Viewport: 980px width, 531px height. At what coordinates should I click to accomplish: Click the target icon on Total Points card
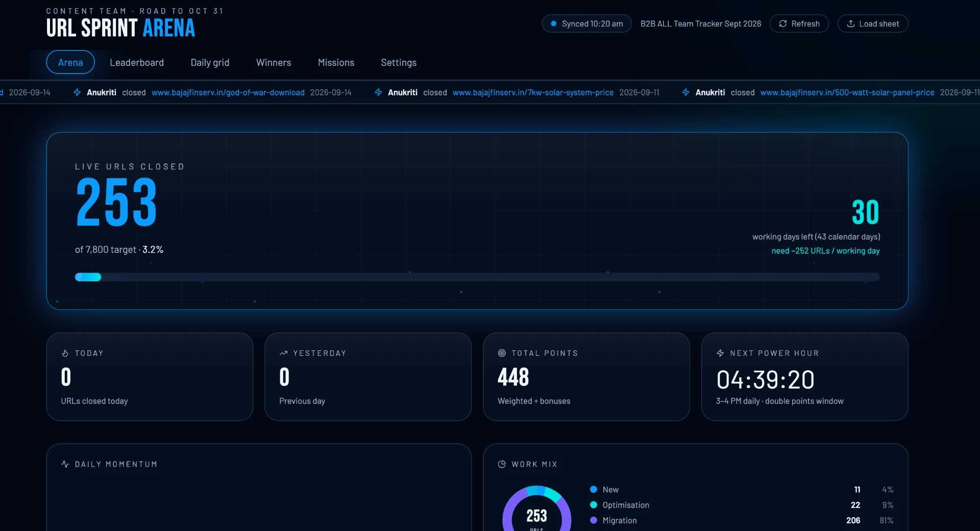click(x=502, y=353)
